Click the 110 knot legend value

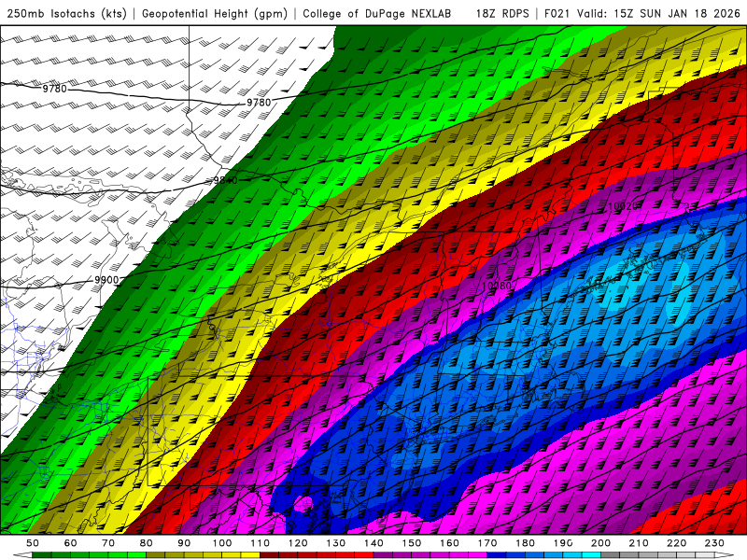[261, 543]
